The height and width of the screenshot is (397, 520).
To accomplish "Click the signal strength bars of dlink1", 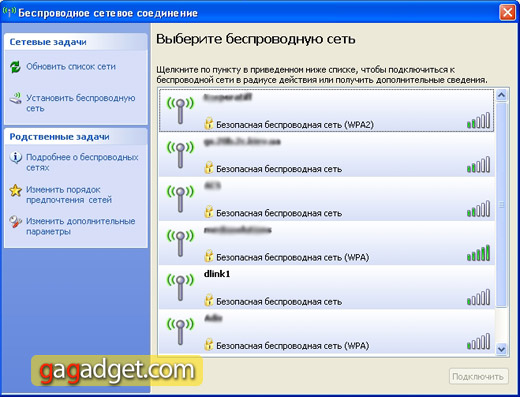I will [x=478, y=297].
